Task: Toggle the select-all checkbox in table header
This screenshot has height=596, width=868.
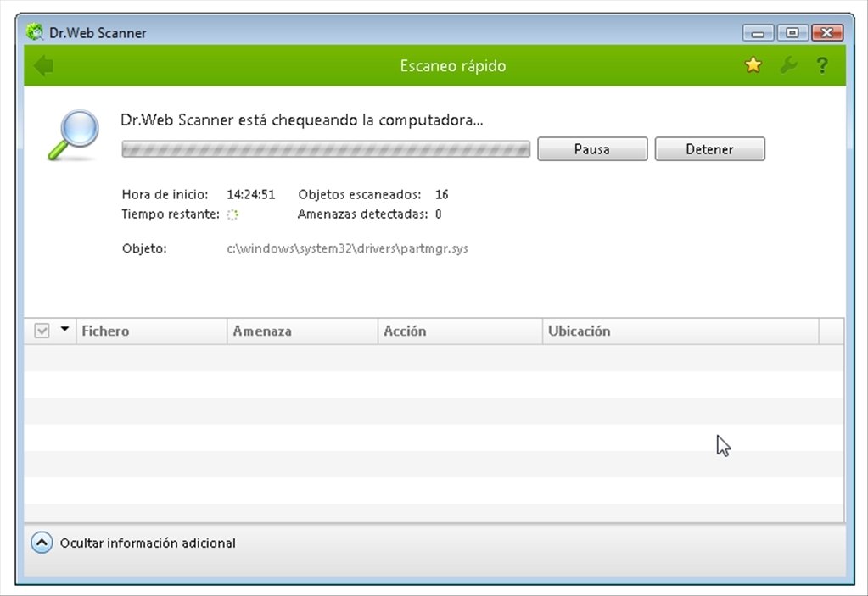Action: (x=42, y=331)
